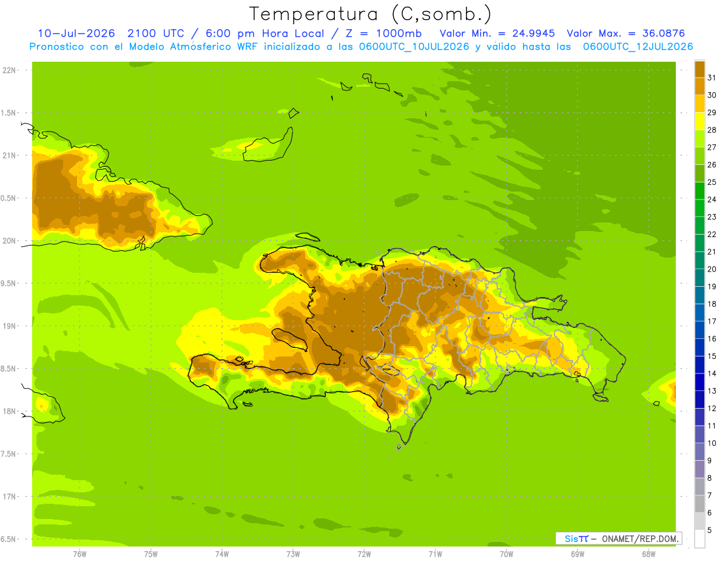The width and height of the screenshot is (728, 562).
Task: Click the "71W" longitude axis label
Action: (435, 554)
